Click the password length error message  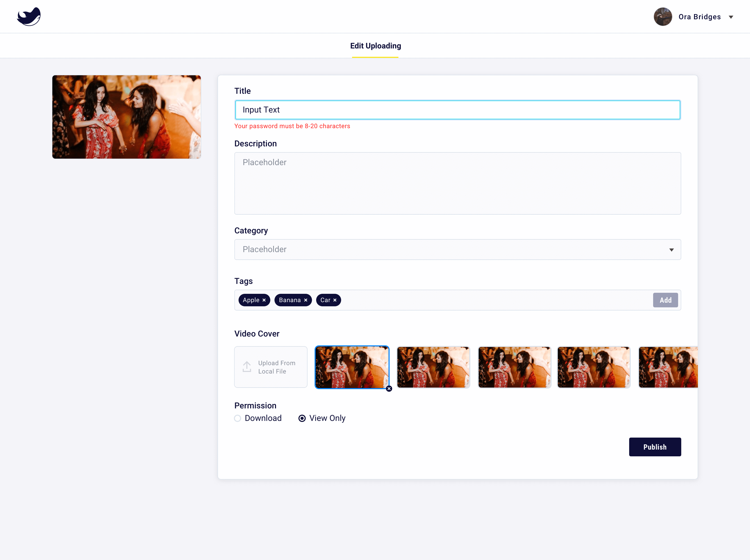292,126
